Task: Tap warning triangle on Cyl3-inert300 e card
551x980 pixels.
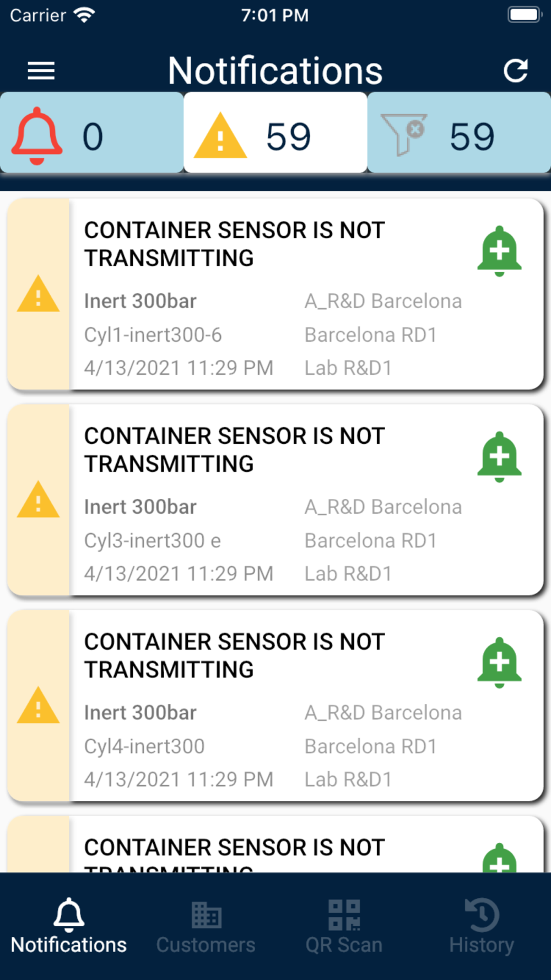Action: [38, 500]
